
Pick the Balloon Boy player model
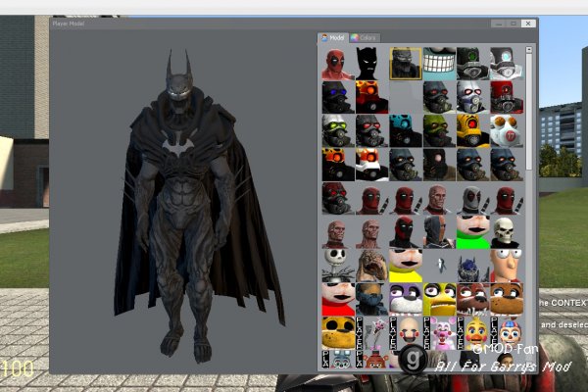[x=507, y=333]
